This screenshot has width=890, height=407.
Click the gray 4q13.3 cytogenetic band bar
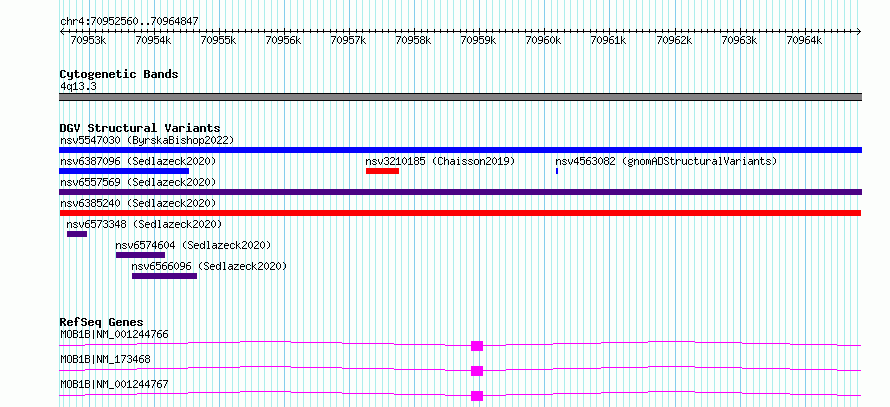[x=460, y=97]
